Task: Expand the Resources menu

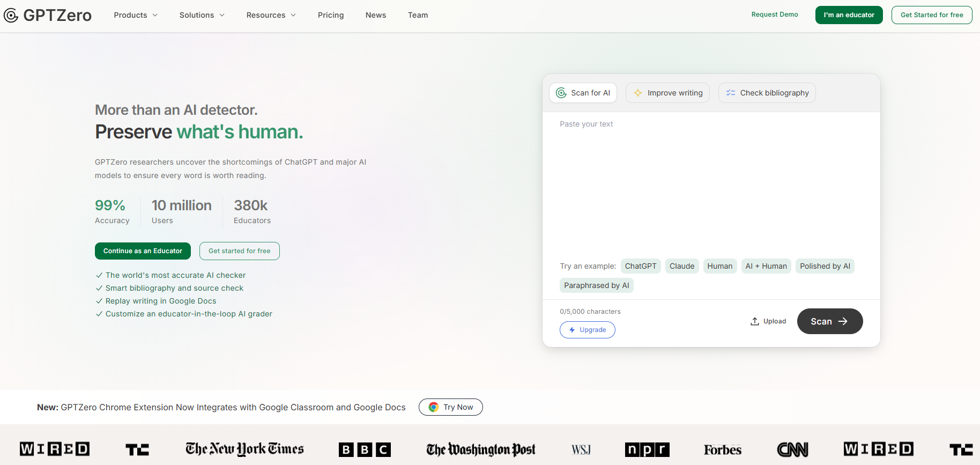Action: tap(271, 15)
